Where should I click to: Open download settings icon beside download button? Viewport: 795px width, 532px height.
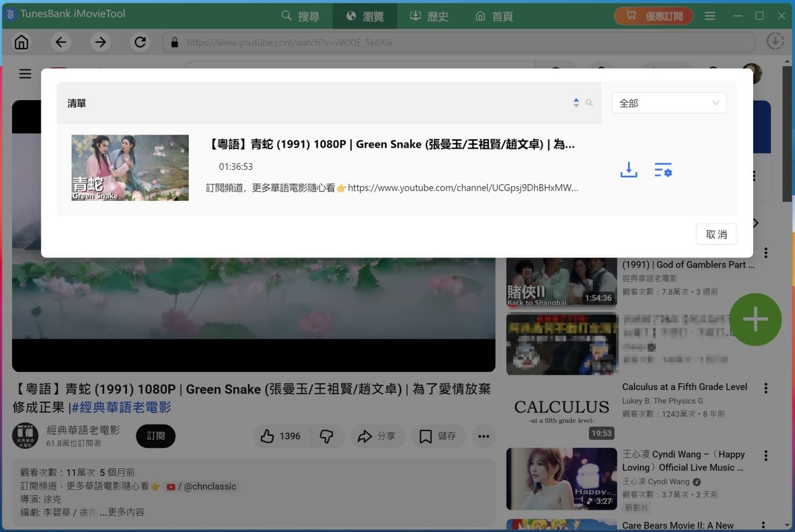[664, 170]
